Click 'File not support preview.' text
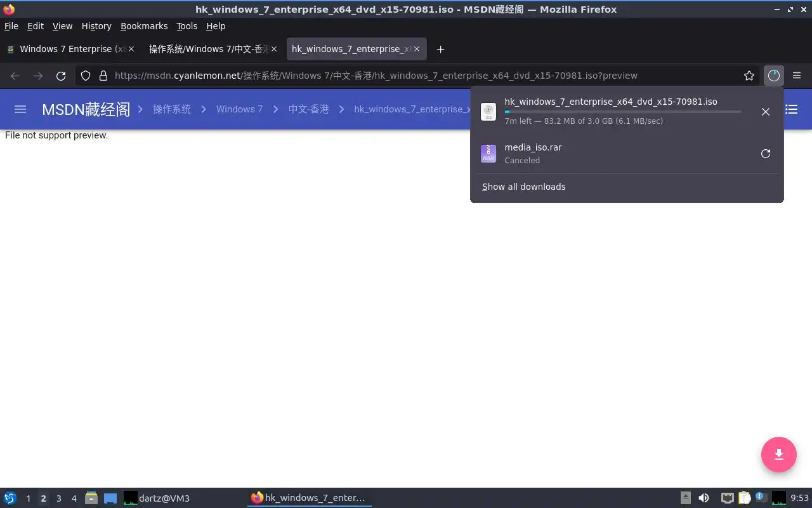The width and height of the screenshot is (812, 508). click(56, 135)
